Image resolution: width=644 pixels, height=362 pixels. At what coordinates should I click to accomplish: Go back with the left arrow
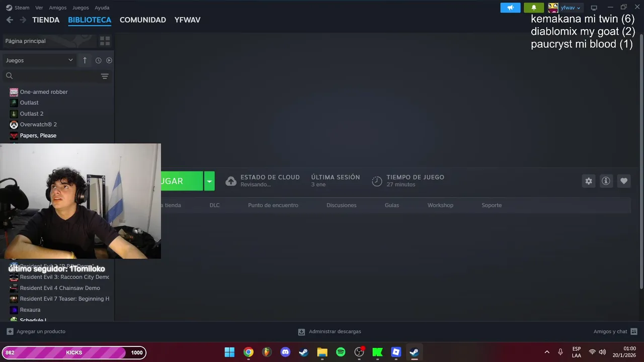(x=10, y=20)
